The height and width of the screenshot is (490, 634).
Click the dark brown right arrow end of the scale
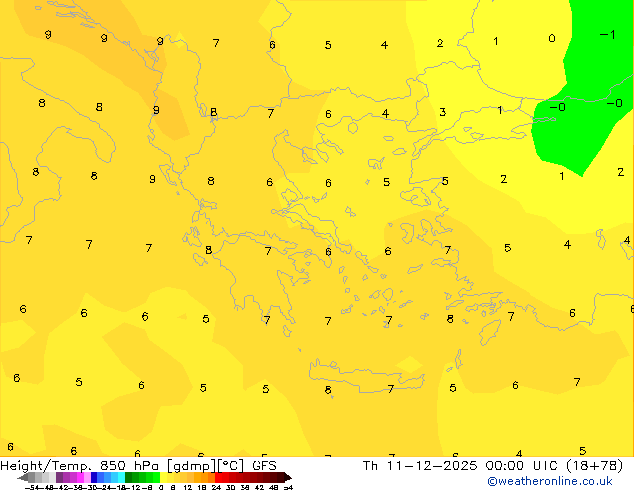pos(288,477)
